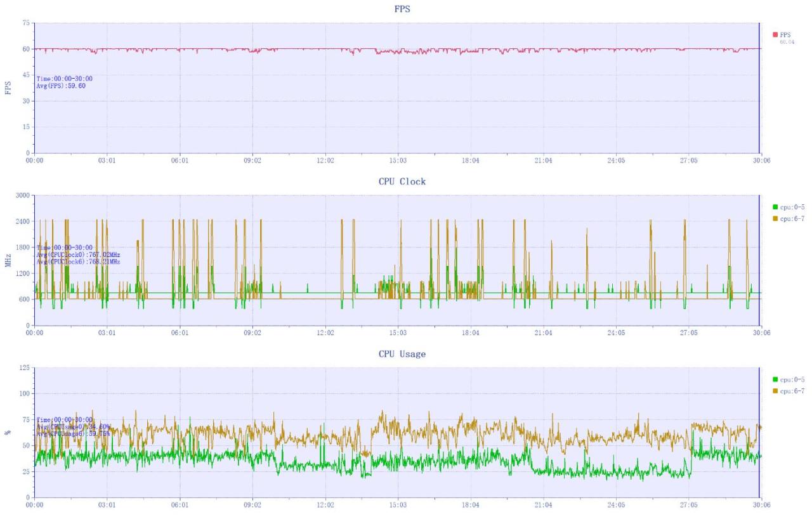Click the Avg(CPUUsage6):59.75% statistic text

[x=74, y=433]
